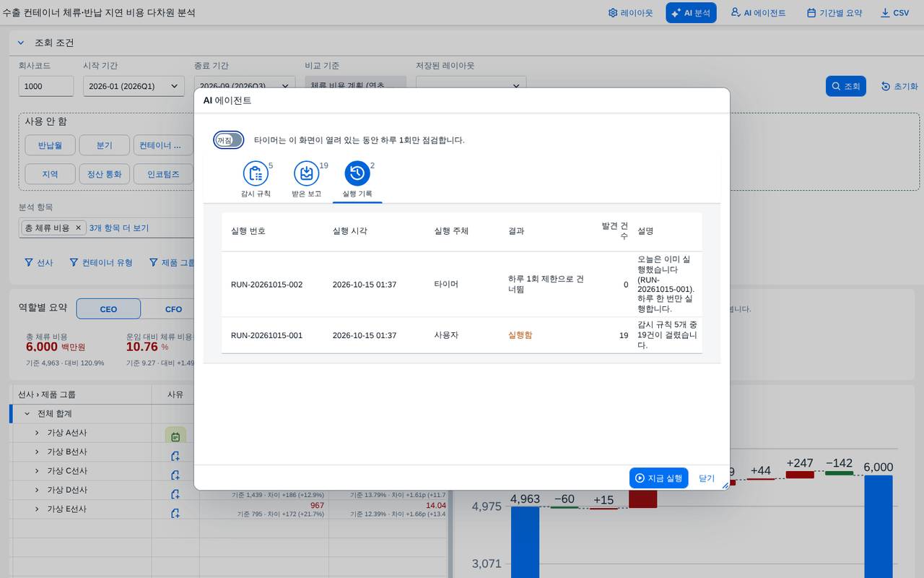Viewport: 924px width, 578px height.
Task: Open the AI 에이전트 toolbar button
Action: click(x=758, y=13)
